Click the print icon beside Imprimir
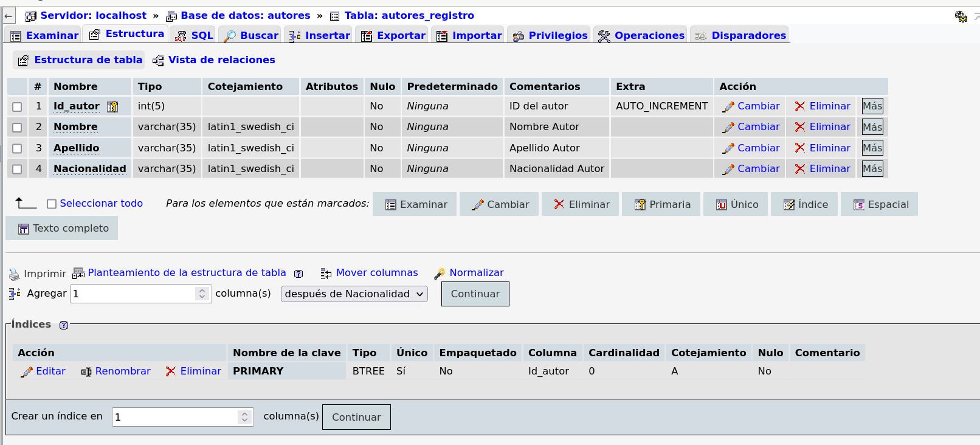 coord(14,274)
